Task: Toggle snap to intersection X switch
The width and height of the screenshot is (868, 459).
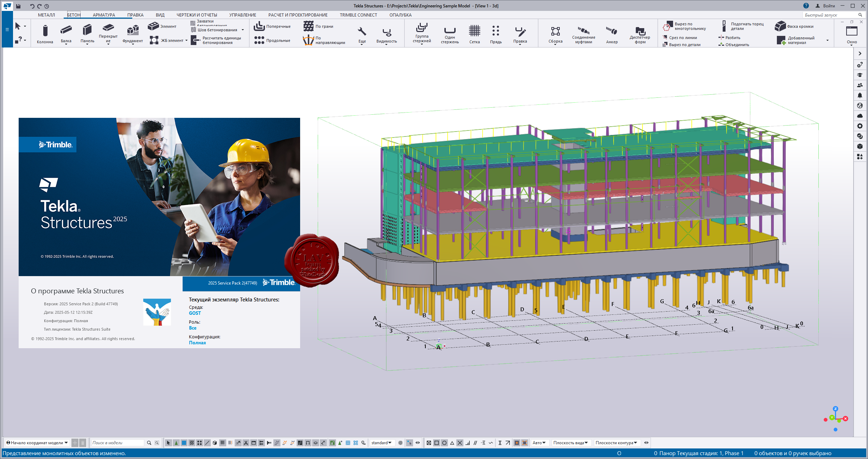Action: 460,443
